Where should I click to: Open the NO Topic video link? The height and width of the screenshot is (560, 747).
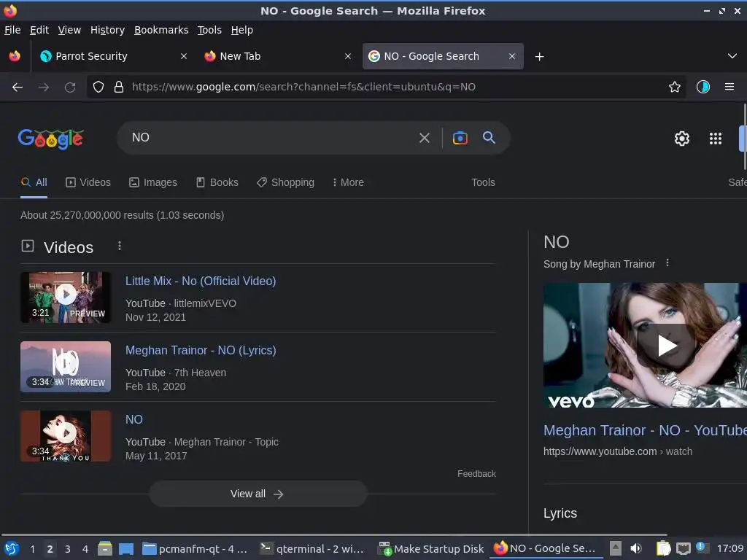[134, 419]
